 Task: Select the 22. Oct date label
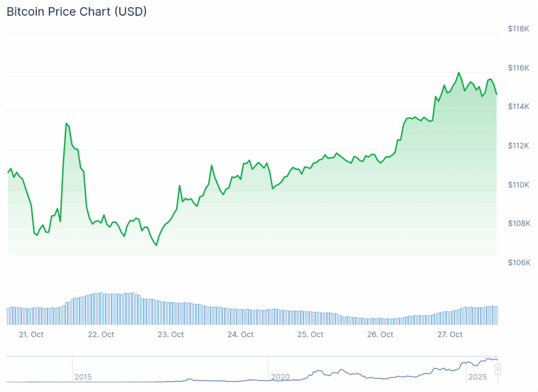click(101, 334)
